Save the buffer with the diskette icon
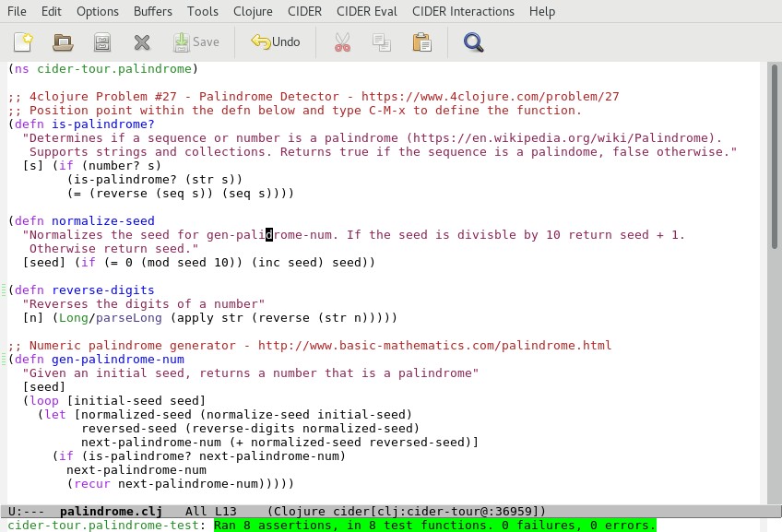 coord(101,41)
